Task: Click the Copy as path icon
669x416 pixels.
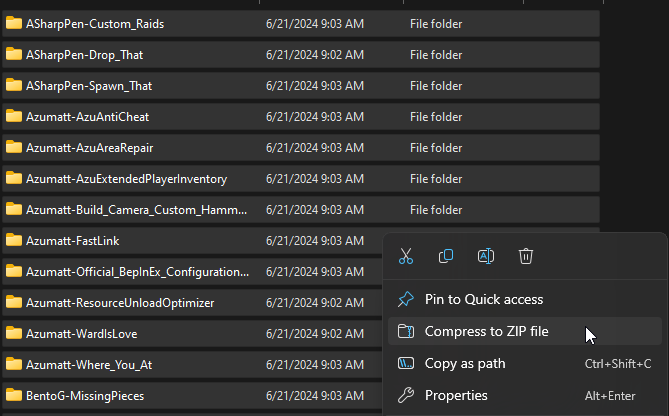Action: click(406, 363)
